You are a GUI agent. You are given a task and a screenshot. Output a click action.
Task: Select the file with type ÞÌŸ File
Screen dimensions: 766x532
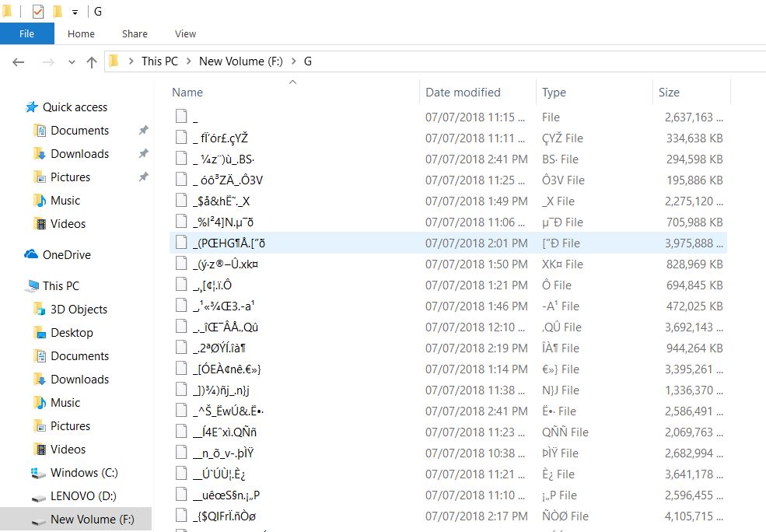tap(448, 453)
